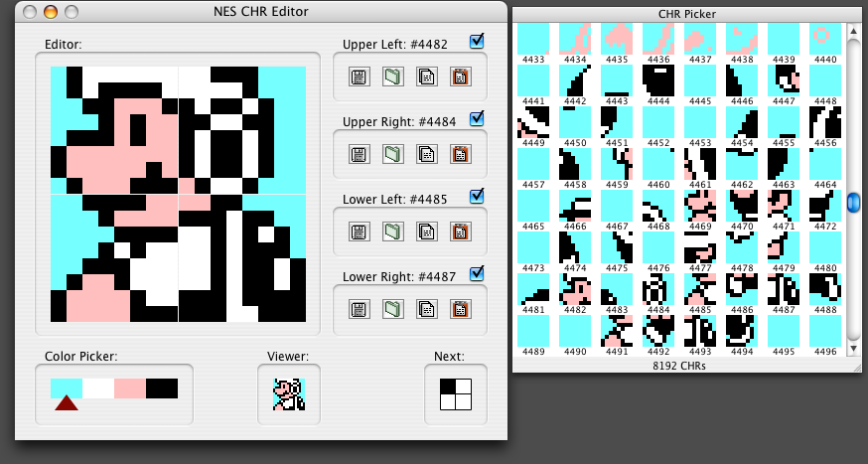Click inside the Editor pixel canvas
The image size is (868, 464).
click(x=178, y=195)
